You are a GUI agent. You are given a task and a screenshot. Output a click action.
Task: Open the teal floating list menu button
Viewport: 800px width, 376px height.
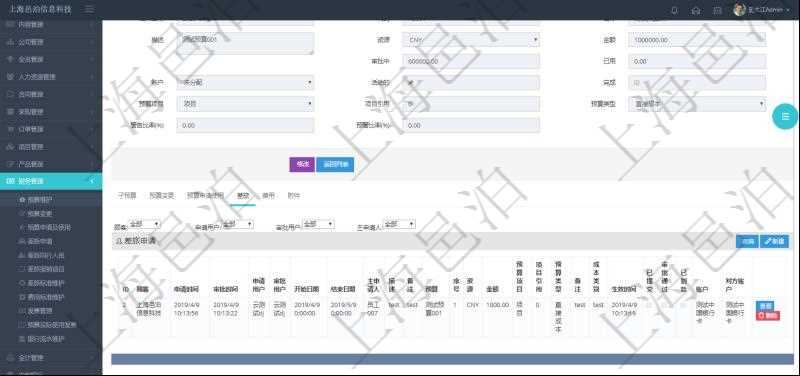pyautogui.click(x=785, y=116)
